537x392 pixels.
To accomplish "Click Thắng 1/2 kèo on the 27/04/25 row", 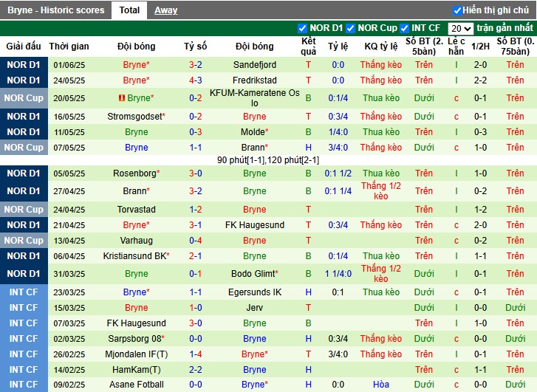I will [x=381, y=190].
